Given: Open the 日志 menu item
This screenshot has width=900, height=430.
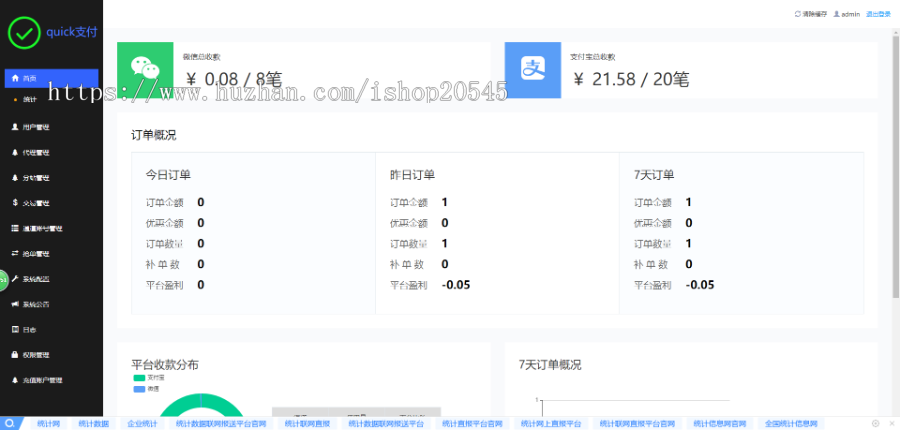Looking at the screenshot, I should [x=30, y=330].
